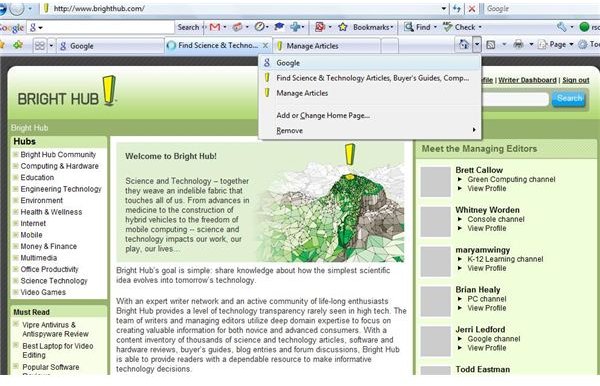600x386 pixels.
Task: Switch to the Google tab
Action: pos(110,46)
